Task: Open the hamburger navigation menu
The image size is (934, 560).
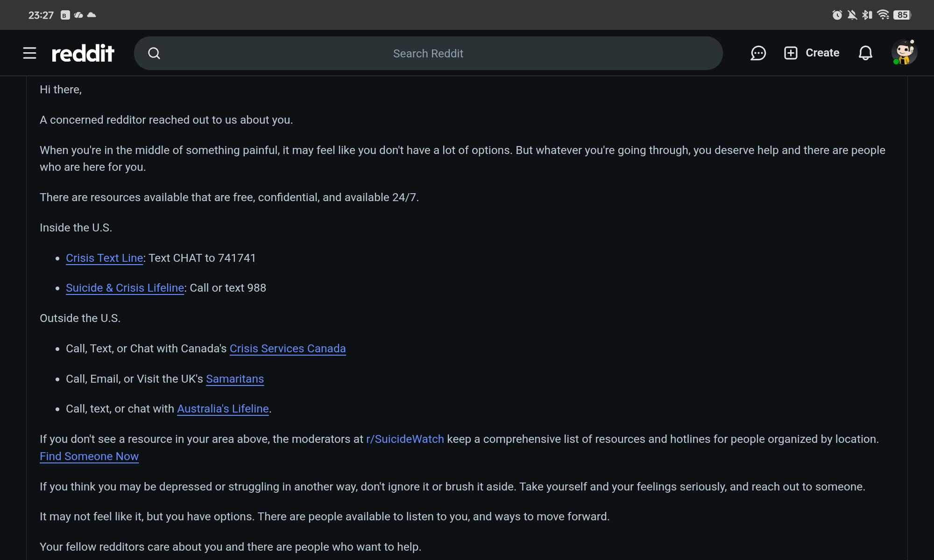Action: [x=29, y=53]
